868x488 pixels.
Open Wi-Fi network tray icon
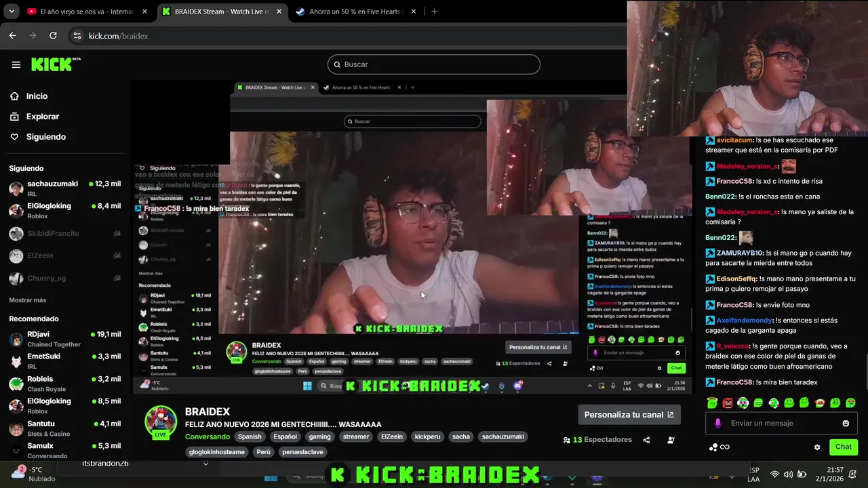(x=774, y=474)
